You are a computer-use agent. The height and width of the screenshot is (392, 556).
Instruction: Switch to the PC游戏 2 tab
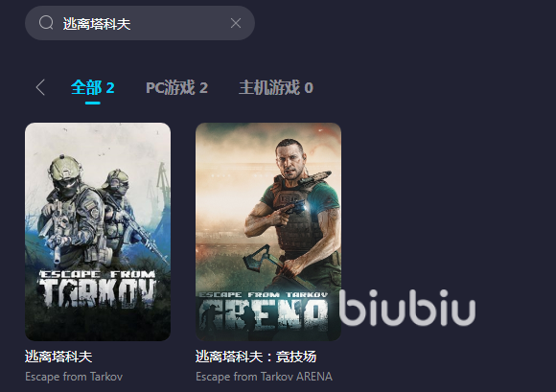(176, 87)
